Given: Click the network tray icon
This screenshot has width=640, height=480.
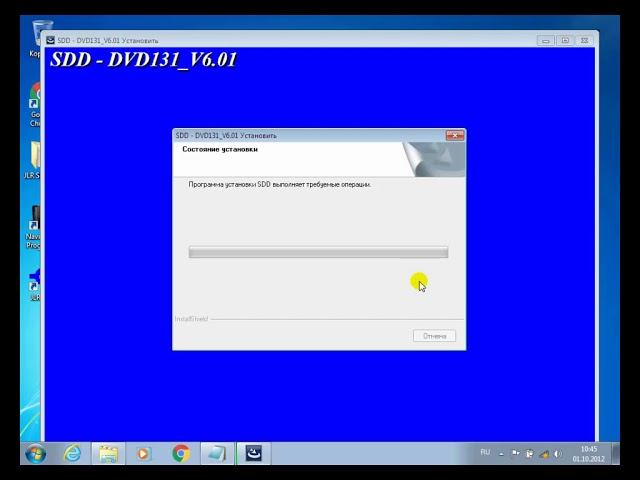Looking at the screenshot, I should 544,454.
